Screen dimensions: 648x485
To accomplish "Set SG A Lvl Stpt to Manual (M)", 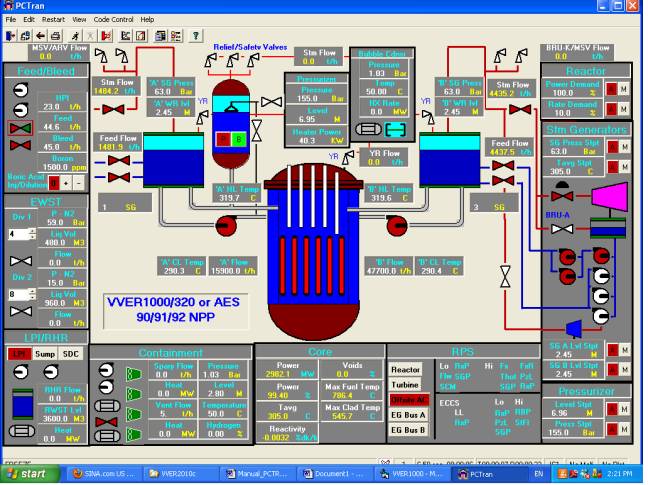I will point(624,350).
